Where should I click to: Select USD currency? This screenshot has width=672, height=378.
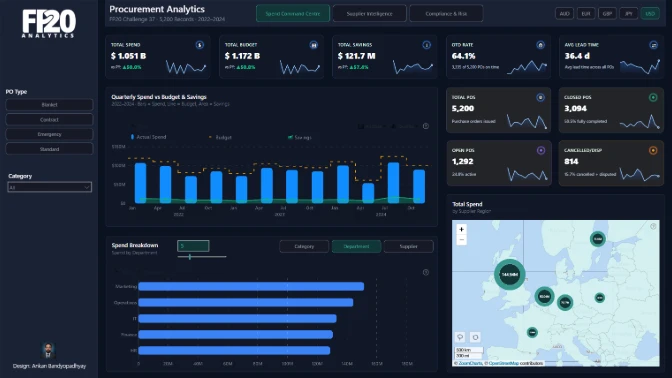[x=650, y=14]
